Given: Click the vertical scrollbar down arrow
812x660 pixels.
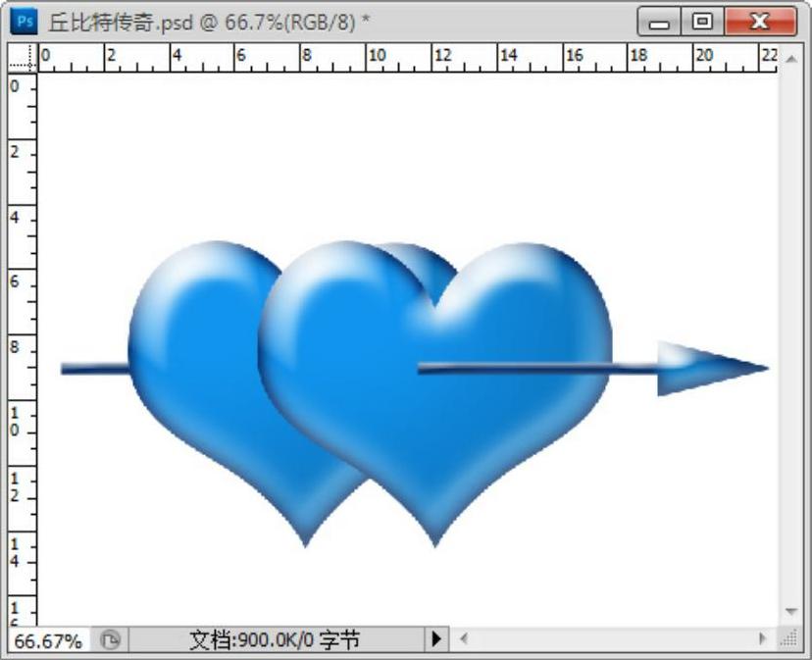Looking at the screenshot, I should pyautogui.click(x=791, y=612).
